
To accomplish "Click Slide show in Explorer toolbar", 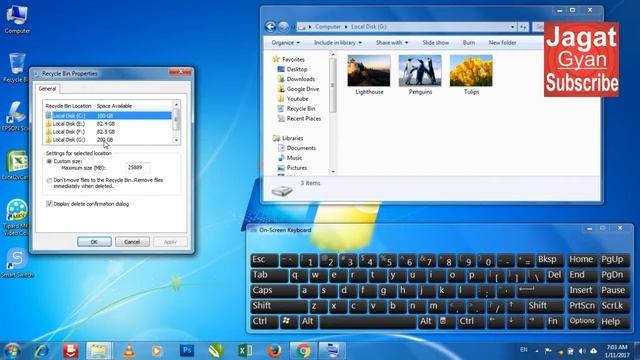I will tap(436, 42).
